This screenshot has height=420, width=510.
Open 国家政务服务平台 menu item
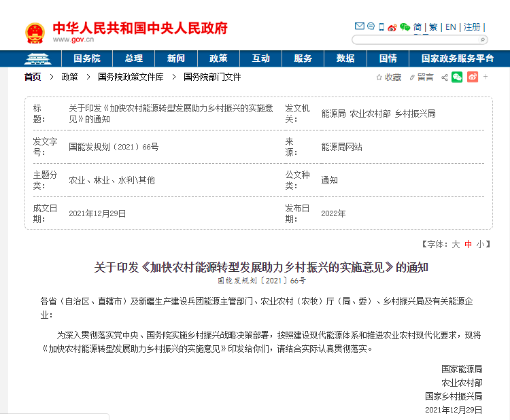[458, 58]
